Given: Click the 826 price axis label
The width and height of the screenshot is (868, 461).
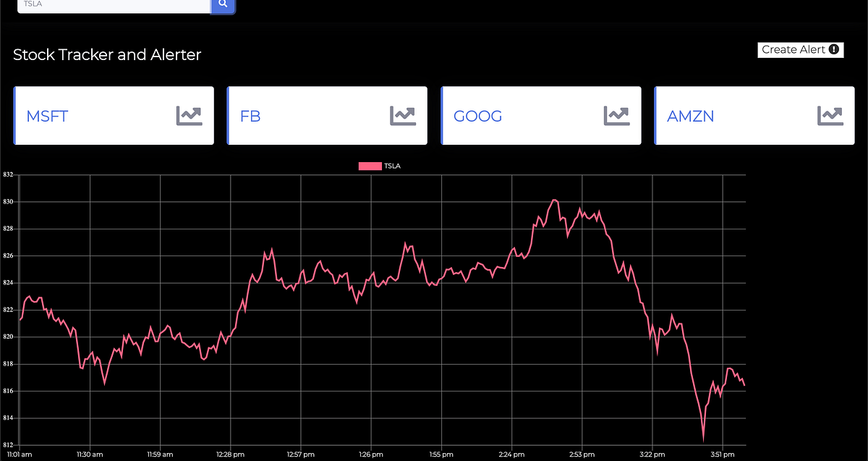Looking at the screenshot, I should pyautogui.click(x=7, y=256).
